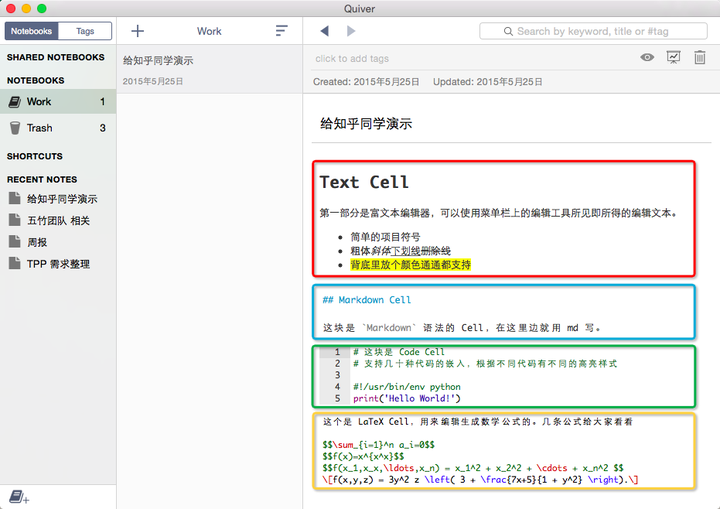Image resolution: width=720 pixels, height=509 pixels.
Task: Switch to the Notebooks tab
Action: [x=31, y=31]
